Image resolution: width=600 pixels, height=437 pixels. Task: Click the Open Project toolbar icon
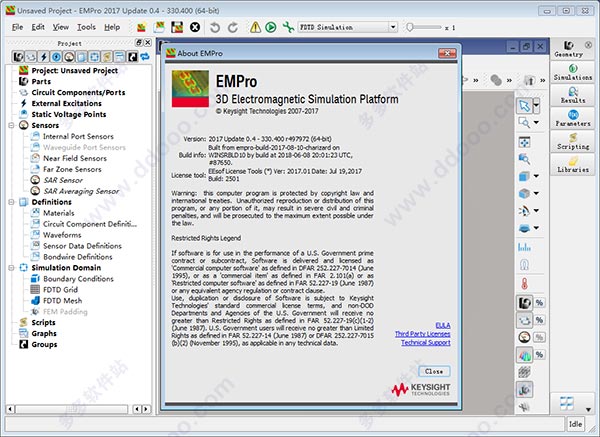(159, 27)
